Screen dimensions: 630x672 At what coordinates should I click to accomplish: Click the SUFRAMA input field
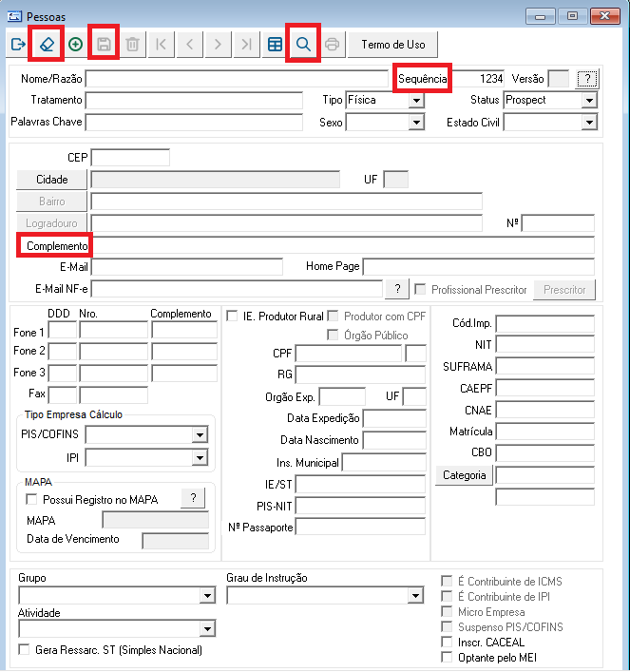pos(545,367)
